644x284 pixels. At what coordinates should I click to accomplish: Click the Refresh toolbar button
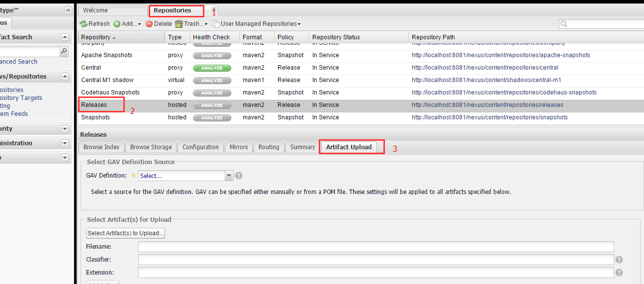coord(94,23)
